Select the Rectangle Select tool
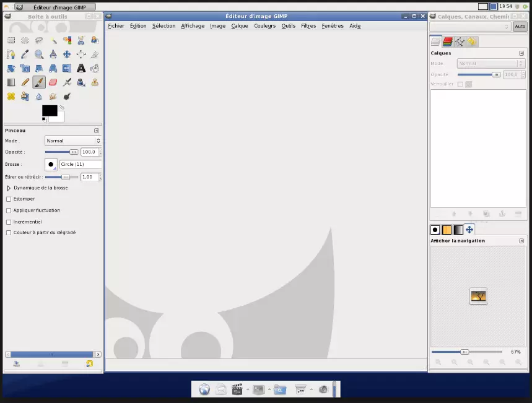 (x=11, y=40)
